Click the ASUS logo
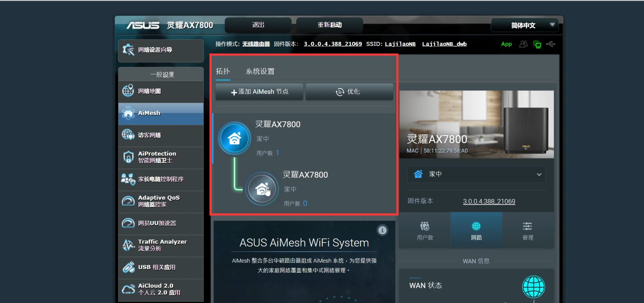 (x=143, y=26)
